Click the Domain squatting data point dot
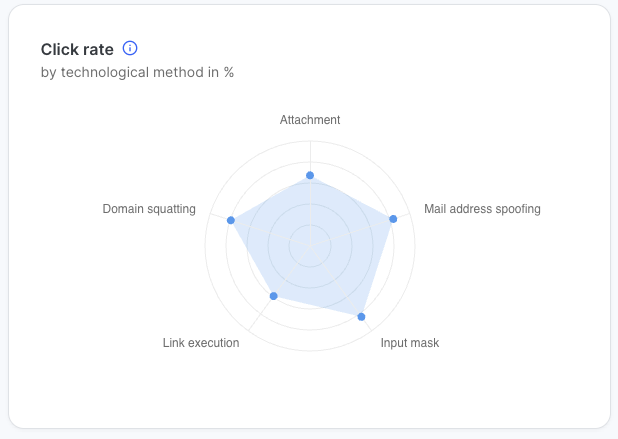This screenshot has width=618, height=439. 230,220
